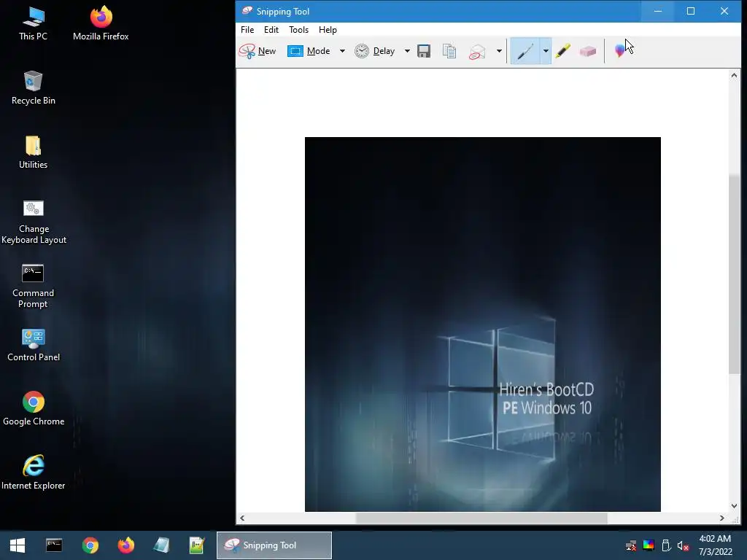Screen dimensions: 747x560
Task: Expand the Mode dropdown arrow
Action: pyautogui.click(x=342, y=51)
